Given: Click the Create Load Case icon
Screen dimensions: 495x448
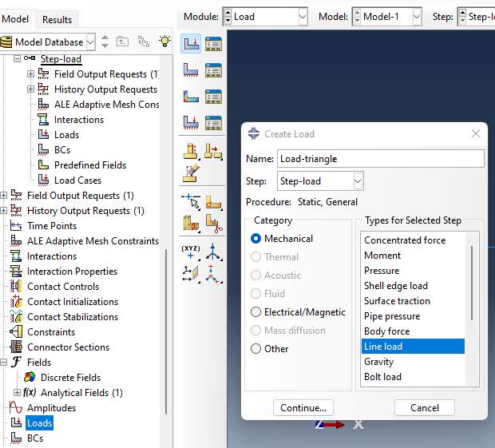Looking at the screenshot, I should coord(191,123).
